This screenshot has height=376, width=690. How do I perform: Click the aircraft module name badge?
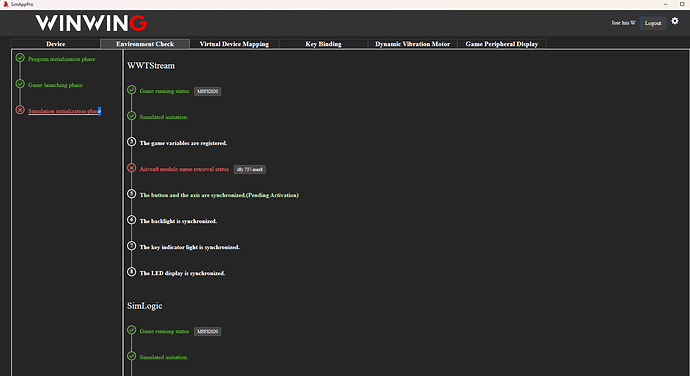[x=250, y=170]
